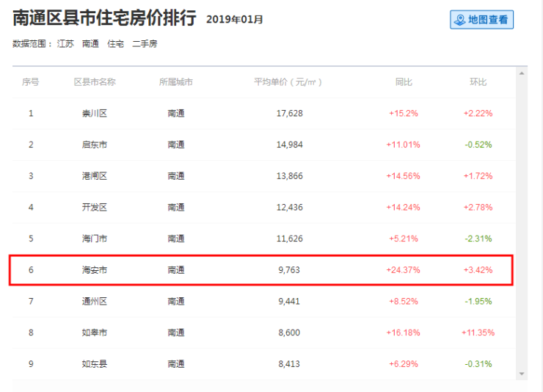
Task: Click district name 海安市
Action: [95, 269]
